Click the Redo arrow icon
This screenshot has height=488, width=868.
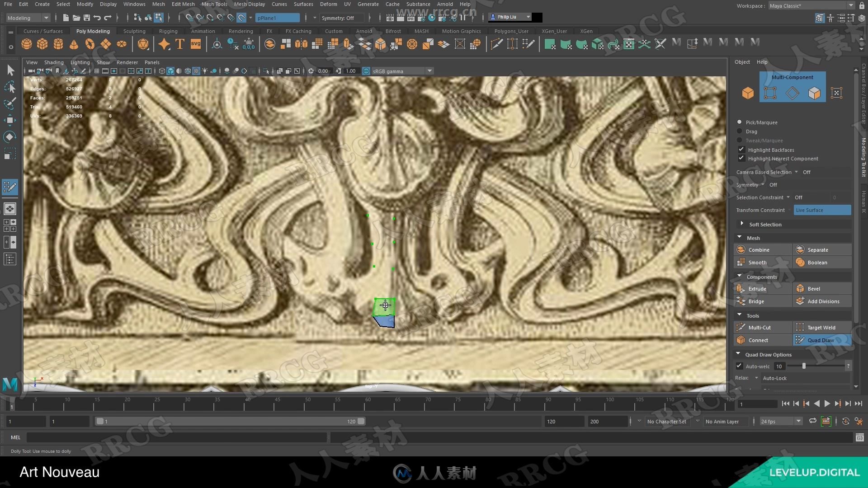point(108,18)
